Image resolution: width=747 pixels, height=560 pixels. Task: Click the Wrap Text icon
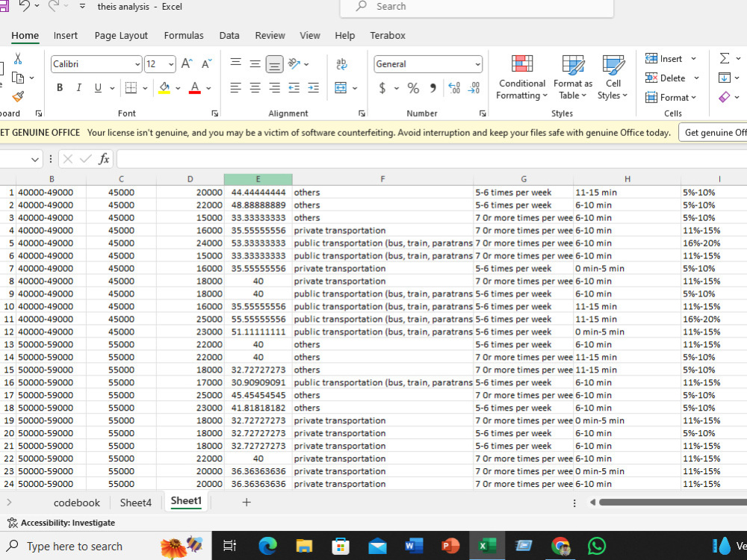pyautogui.click(x=341, y=63)
